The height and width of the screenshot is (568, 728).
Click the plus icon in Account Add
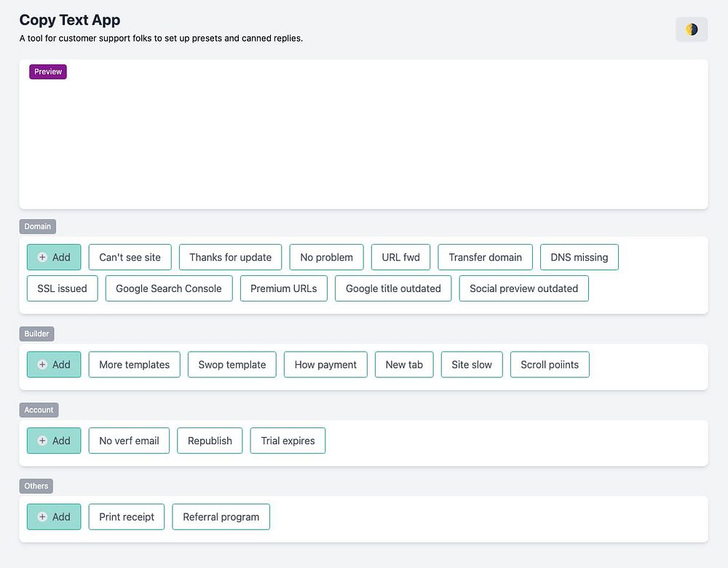42,441
